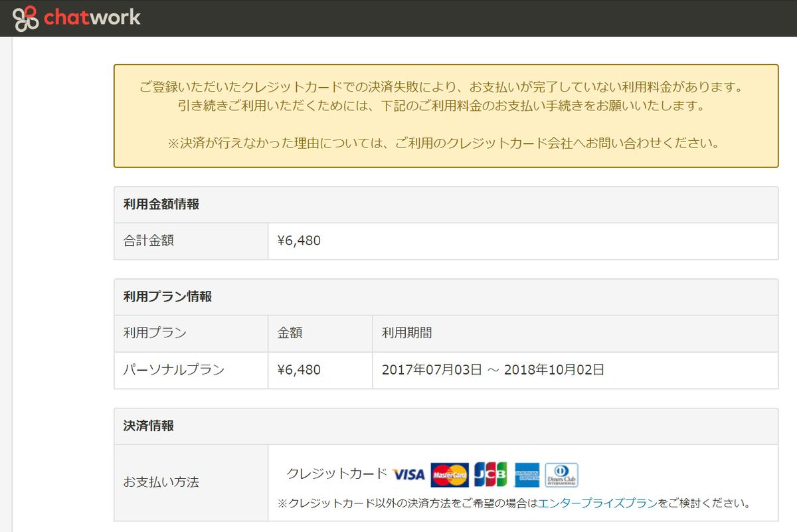
Task: Click the Diners Club logo
Action: 562,475
